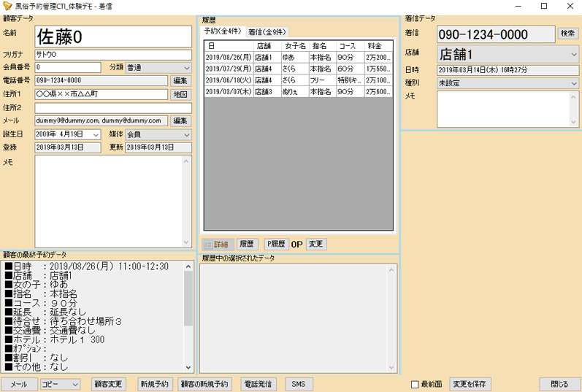Click the 詳細 button with list icon
Image resolution: width=582 pixels, height=392 pixels.
click(218, 245)
